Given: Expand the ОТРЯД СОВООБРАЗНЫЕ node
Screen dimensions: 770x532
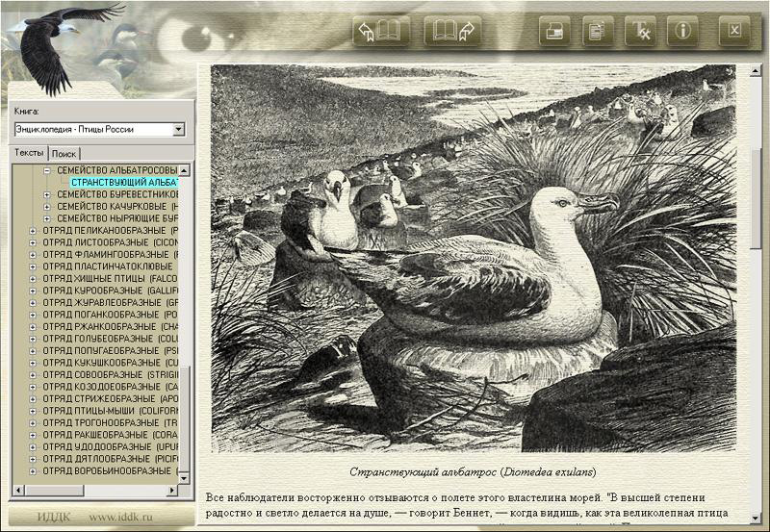Looking at the screenshot, I should tap(34, 374).
